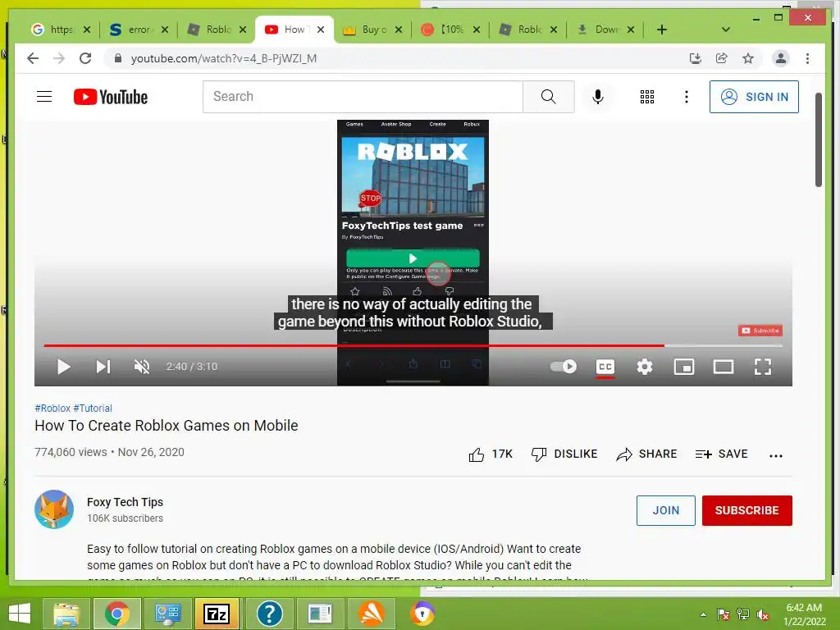This screenshot has height=630, width=840.
Task: Reload the current page
Action: click(85, 58)
